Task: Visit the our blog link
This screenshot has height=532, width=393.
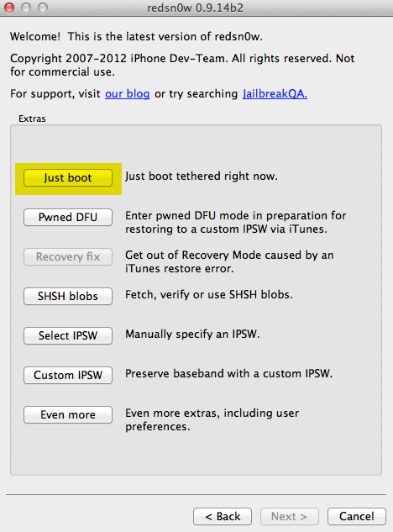Action: 127,93
